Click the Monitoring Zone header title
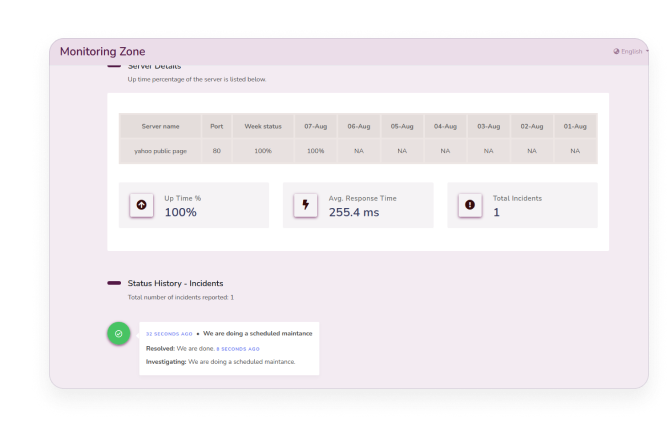This screenshot has height=423, width=669. [102, 51]
